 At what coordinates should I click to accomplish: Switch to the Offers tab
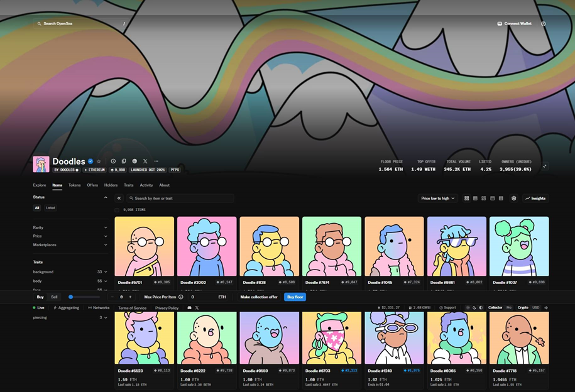tap(92, 185)
